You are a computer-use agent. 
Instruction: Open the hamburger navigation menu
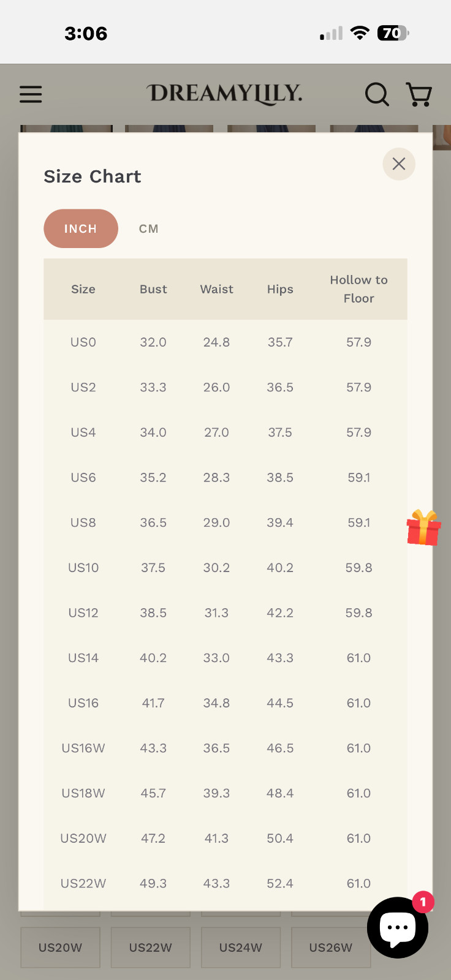pyautogui.click(x=31, y=94)
